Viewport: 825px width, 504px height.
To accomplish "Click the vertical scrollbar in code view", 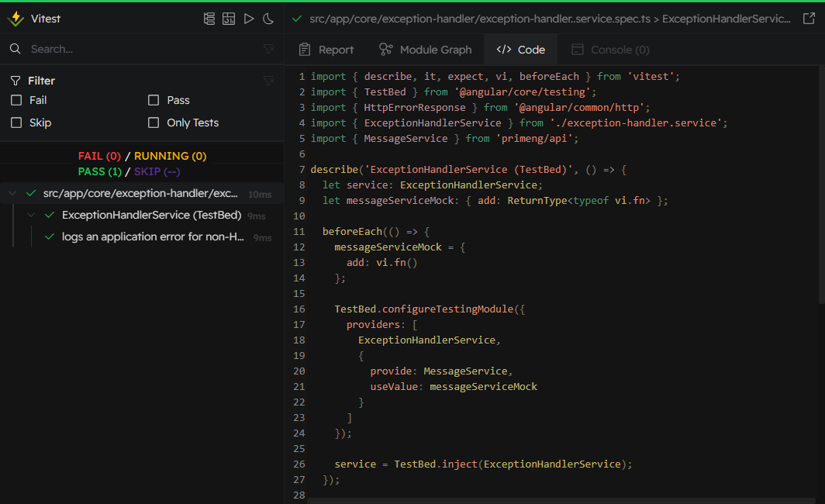I will coord(821,184).
